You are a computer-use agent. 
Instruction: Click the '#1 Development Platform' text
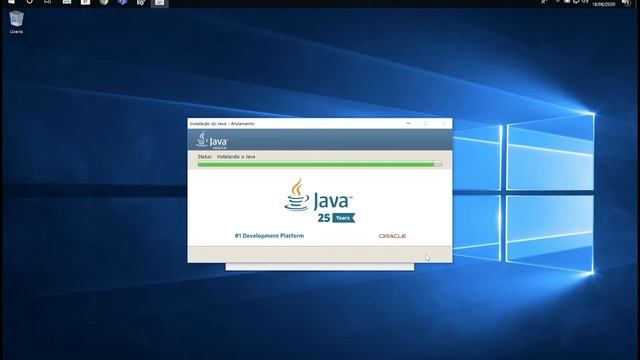(269, 236)
